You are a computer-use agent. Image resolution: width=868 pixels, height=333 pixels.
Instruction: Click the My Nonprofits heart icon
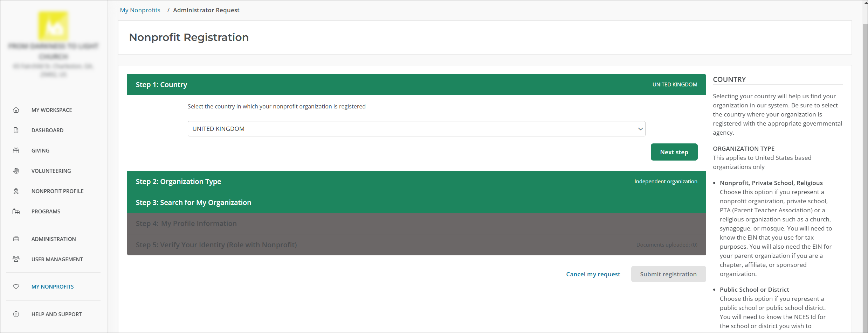pyautogui.click(x=16, y=286)
